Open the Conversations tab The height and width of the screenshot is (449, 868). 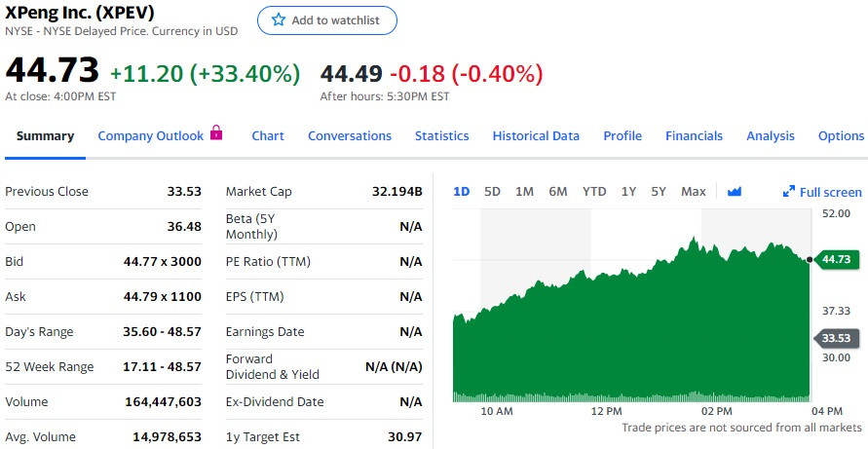coord(350,136)
